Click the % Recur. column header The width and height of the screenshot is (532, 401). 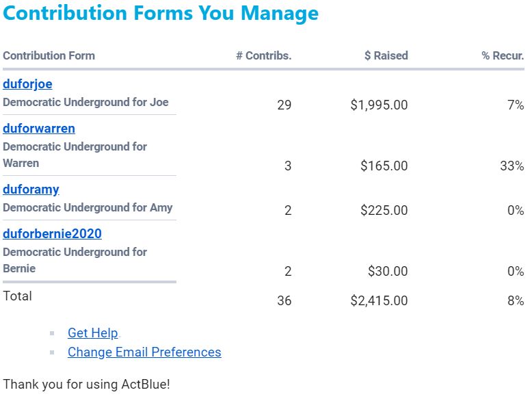click(x=503, y=56)
